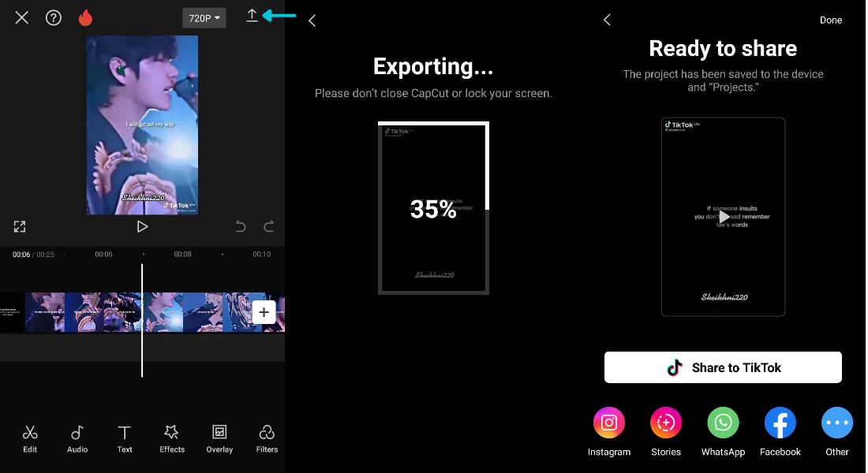Click the 35% export progress thumbnail
Screen dimensions: 868x473
[433, 208]
